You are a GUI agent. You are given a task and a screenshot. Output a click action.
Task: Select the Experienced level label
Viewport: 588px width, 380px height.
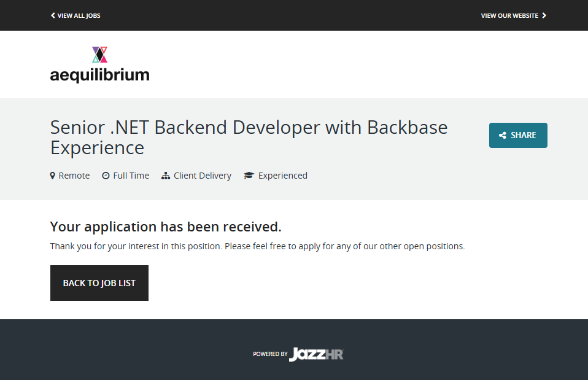click(x=282, y=176)
